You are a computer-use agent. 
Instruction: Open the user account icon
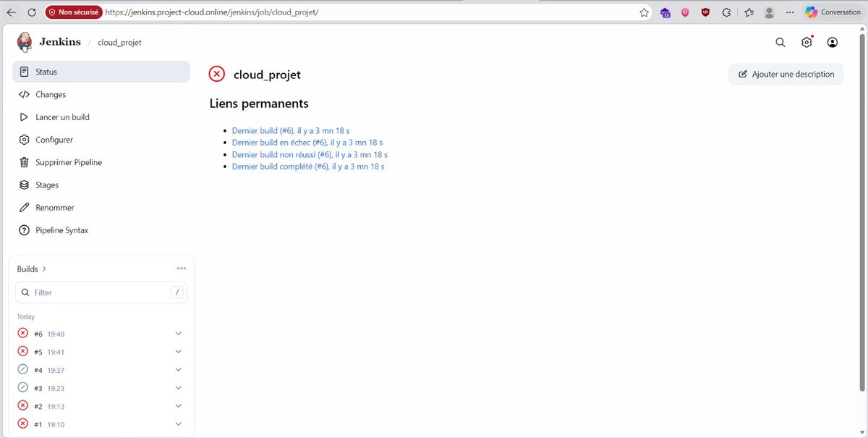pos(833,43)
